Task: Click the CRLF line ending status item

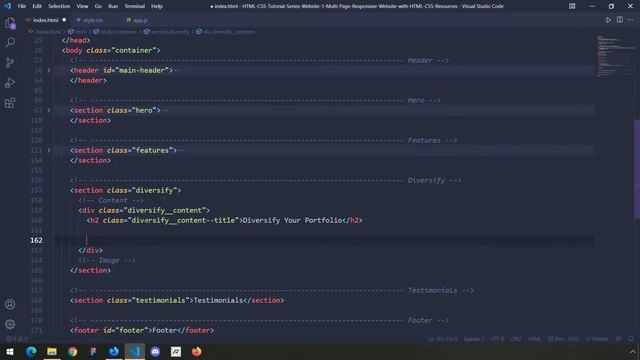Action: 516,339
